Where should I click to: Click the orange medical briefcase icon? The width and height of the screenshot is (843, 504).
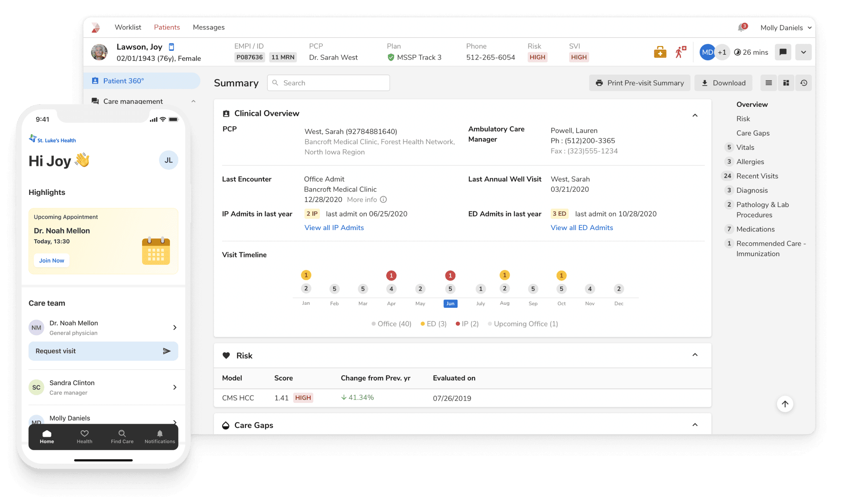point(660,52)
